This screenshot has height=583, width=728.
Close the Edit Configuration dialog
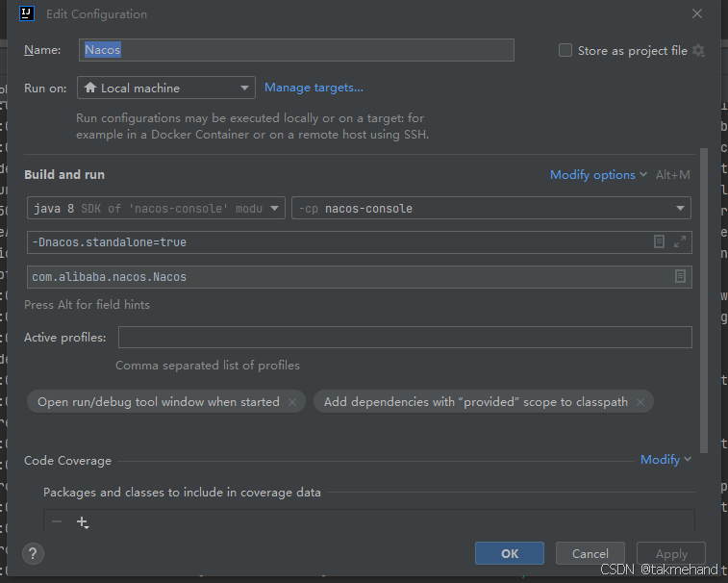[x=697, y=13]
